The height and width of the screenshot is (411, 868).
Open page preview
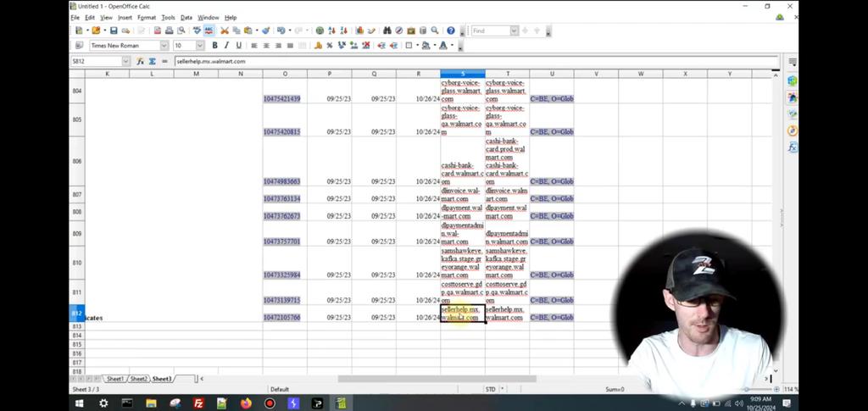click(181, 31)
